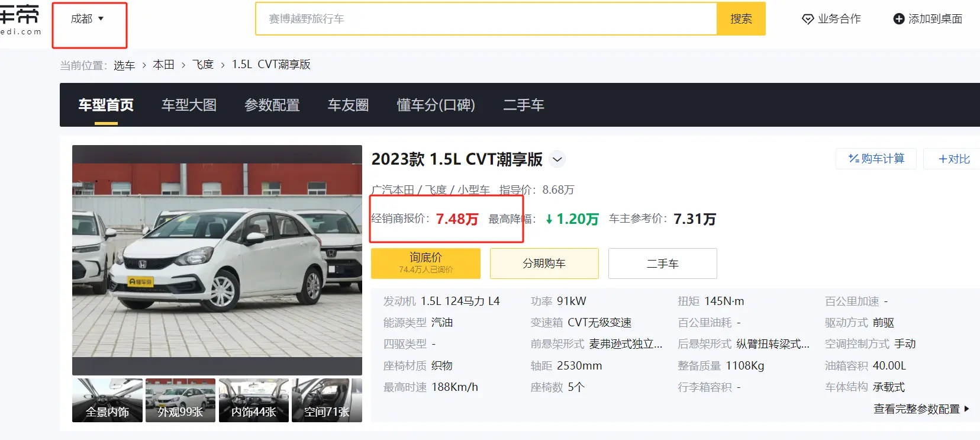Open the 外观99张 thumbnail
980x440 pixels.
coord(180,400)
